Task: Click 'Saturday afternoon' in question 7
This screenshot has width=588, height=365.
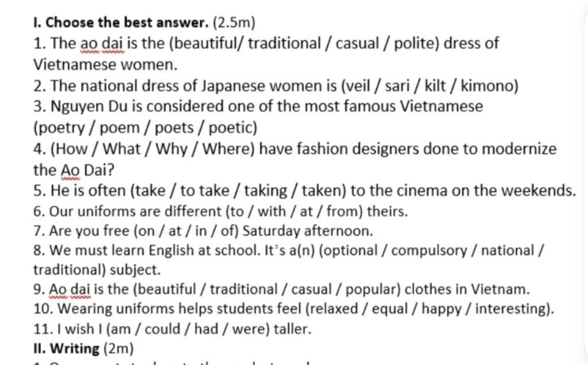Action: 308,231
